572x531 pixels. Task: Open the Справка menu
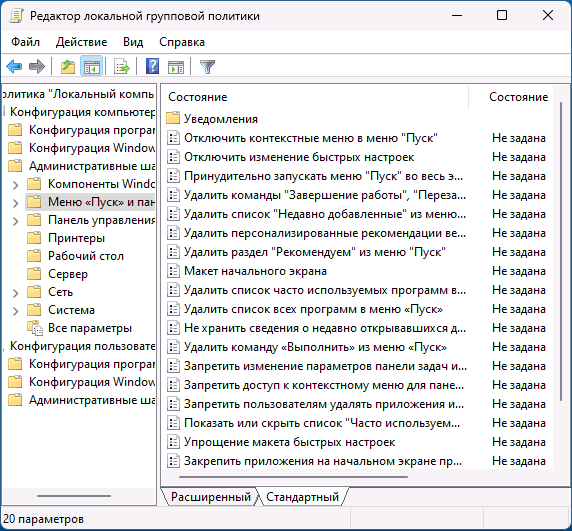click(182, 42)
